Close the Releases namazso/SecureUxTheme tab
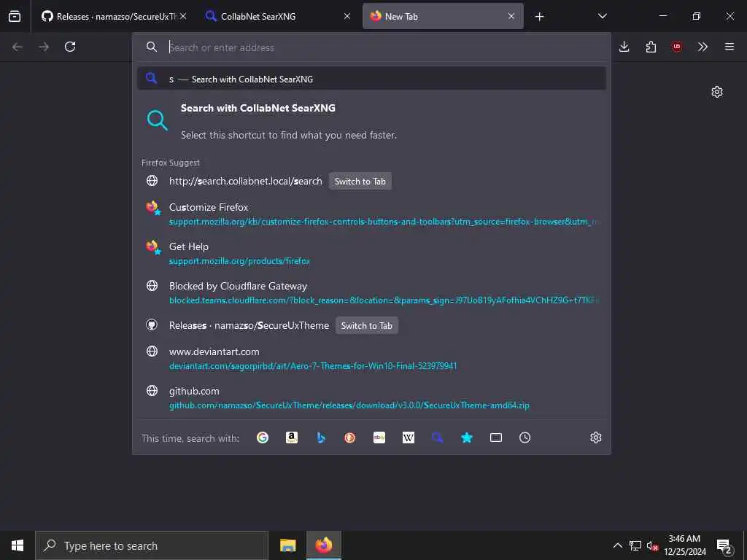 pos(183,16)
